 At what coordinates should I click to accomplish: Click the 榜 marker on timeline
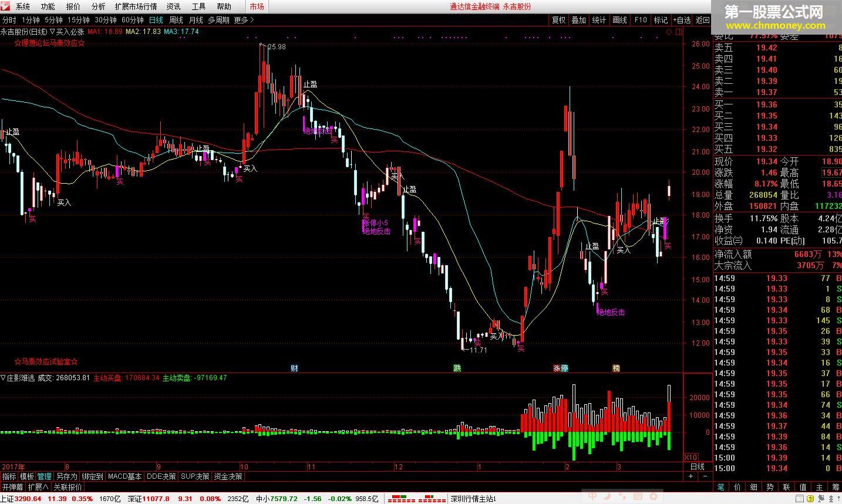616,368
